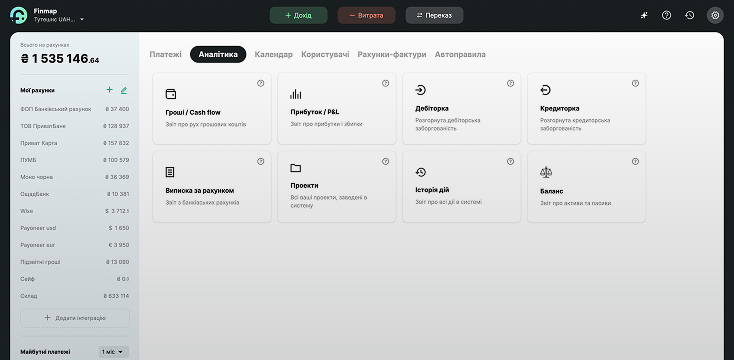Viewport: 734px width, 360px height.
Task: Show help for Баланс card
Action: pos(635,162)
